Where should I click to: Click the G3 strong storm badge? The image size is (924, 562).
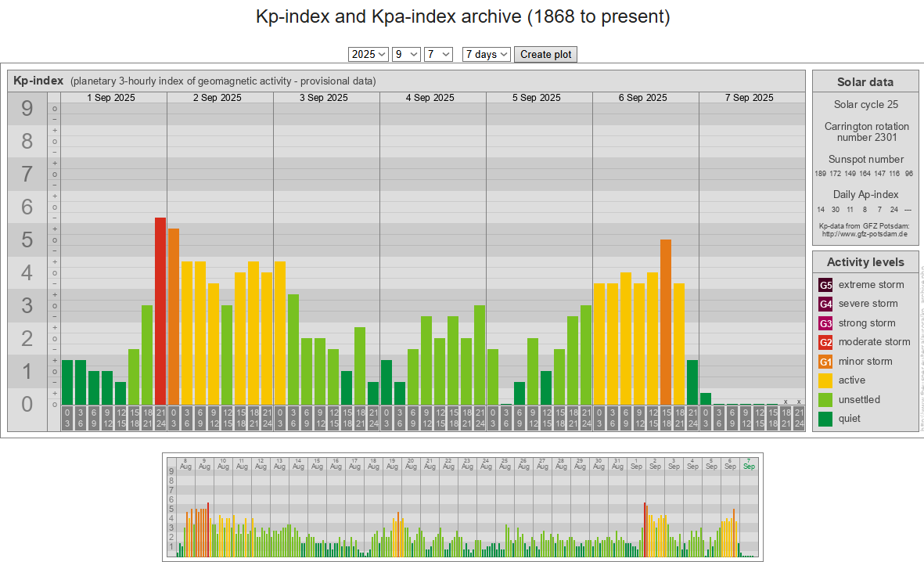(825, 323)
